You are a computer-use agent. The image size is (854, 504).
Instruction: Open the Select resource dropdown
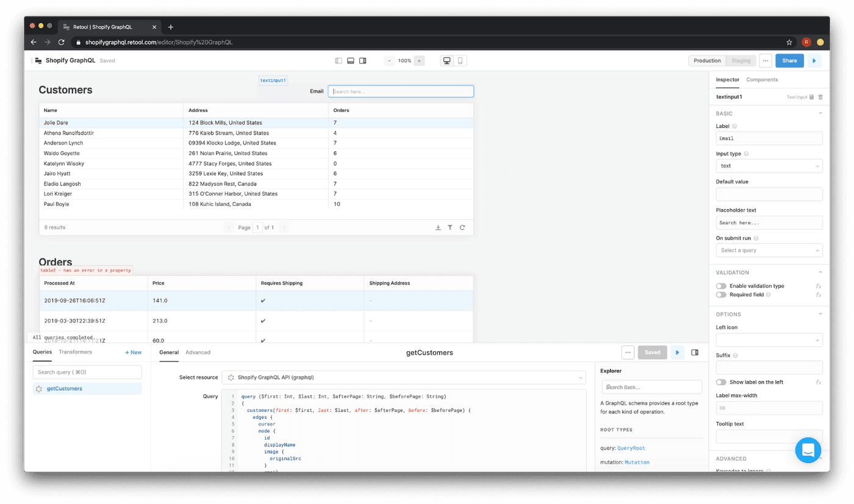pos(403,378)
